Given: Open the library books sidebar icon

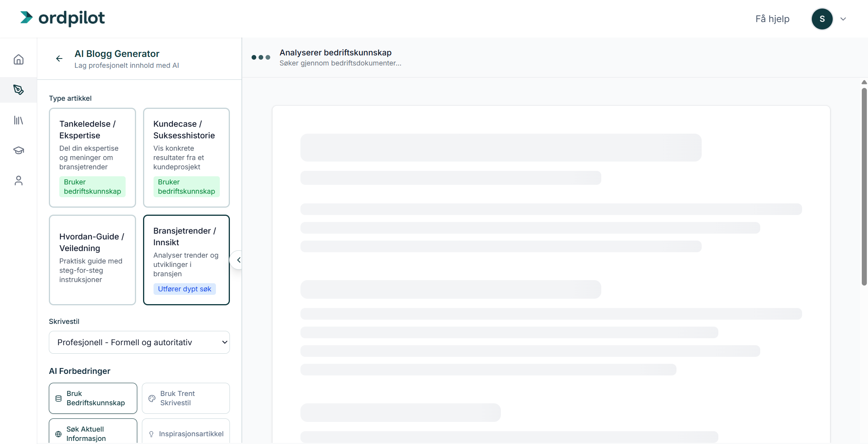Looking at the screenshot, I should pyautogui.click(x=19, y=120).
